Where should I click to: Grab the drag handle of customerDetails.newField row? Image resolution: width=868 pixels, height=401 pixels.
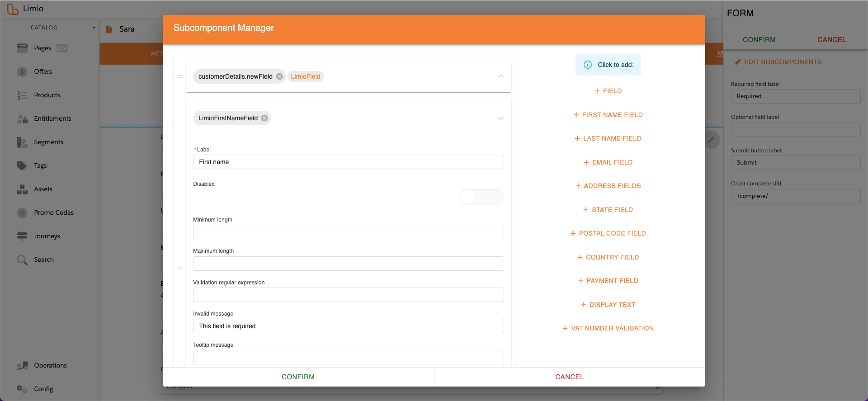(180, 76)
